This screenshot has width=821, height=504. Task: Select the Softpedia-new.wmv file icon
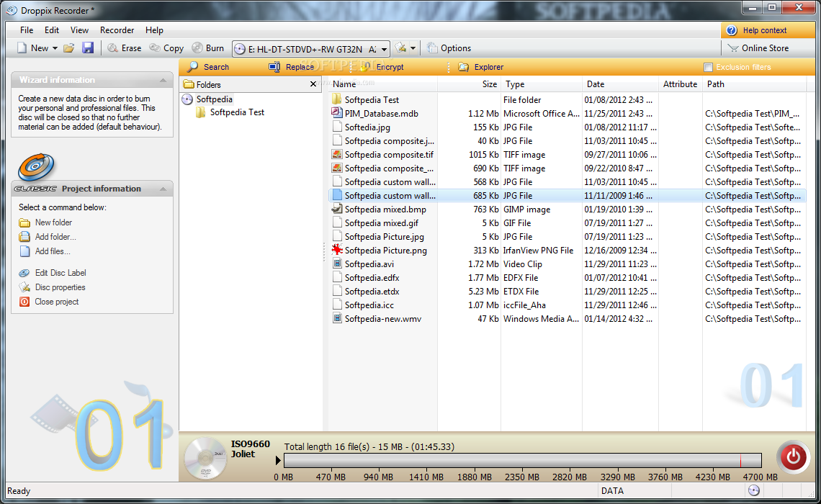pos(336,318)
